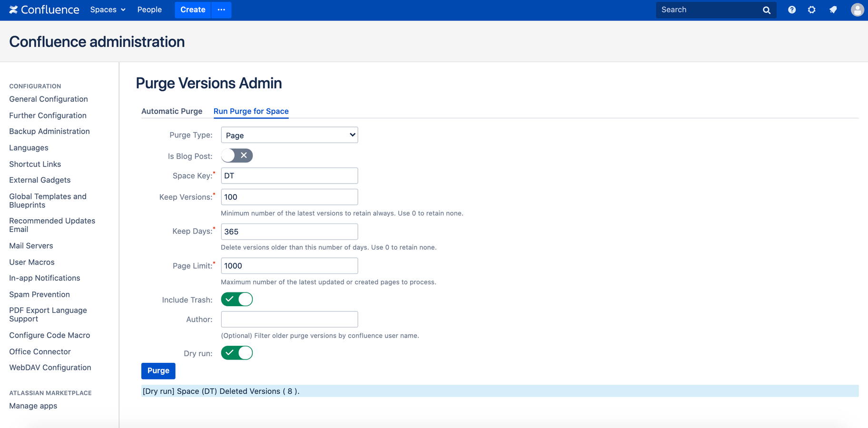Open the user profile avatar
This screenshot has width=868, height=428.
857,10
